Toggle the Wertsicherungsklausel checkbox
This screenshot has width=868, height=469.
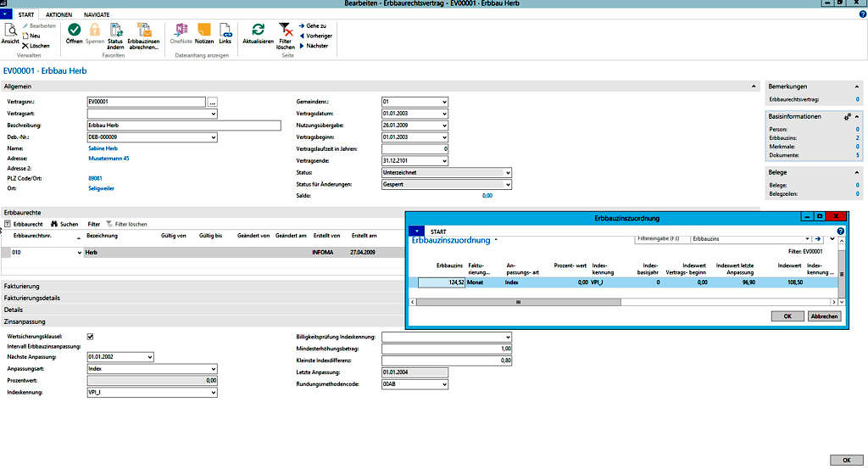pos(91,337)
